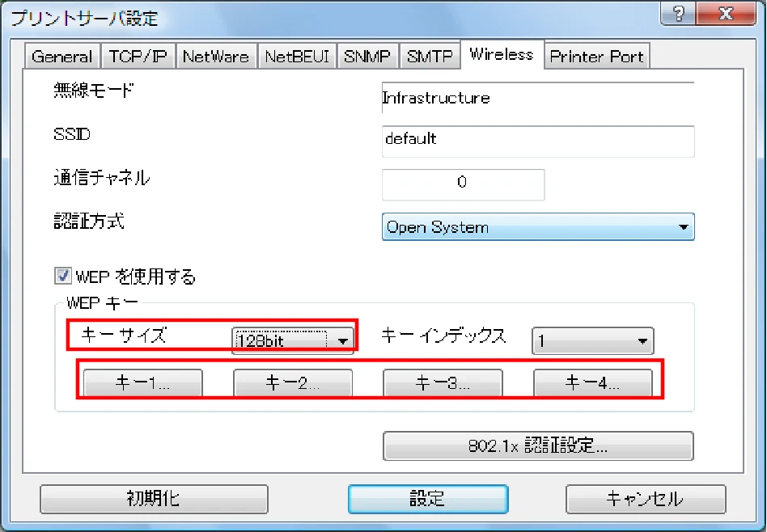Open the SNMP tab
The width and height of the screenshot is (767, 532).
pyautogui.click(x=367, y=57)
